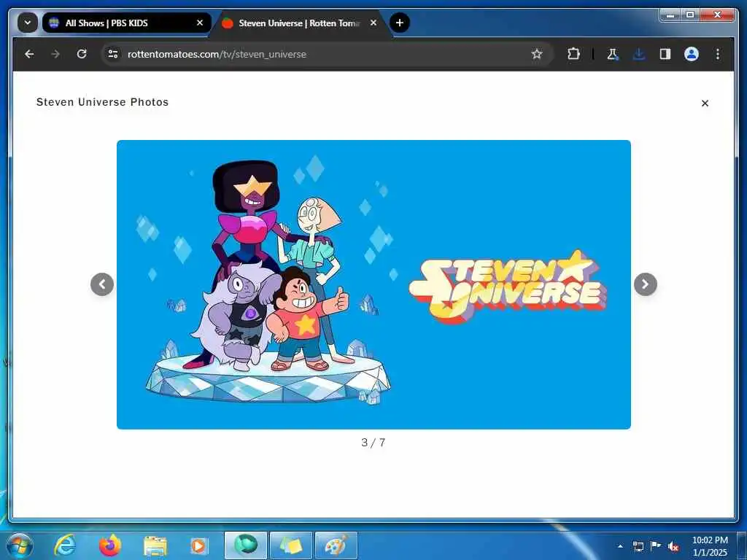This screenshot has width=747, height=560.
Task: Reload the Rotten Tomatoes page
Action: 82,54
